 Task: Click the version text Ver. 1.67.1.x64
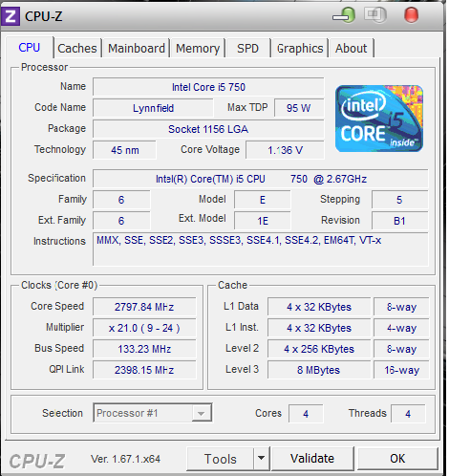pos(125,459)
